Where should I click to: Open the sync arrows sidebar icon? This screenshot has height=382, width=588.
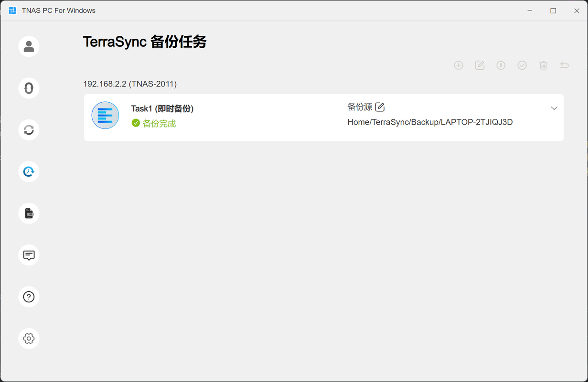click(x=29, y=130)
